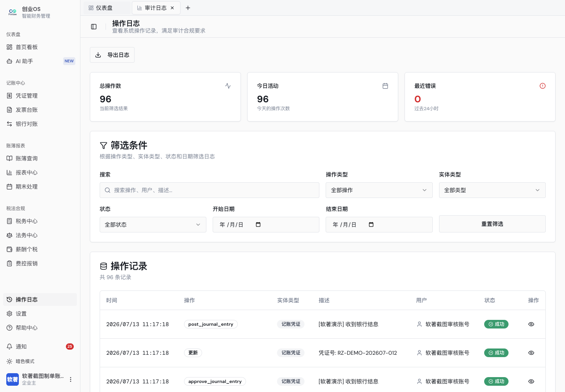Go to 凭证管理 in the sidebar
The height and width of the screenshot is (392, 565).
point(40,96)
